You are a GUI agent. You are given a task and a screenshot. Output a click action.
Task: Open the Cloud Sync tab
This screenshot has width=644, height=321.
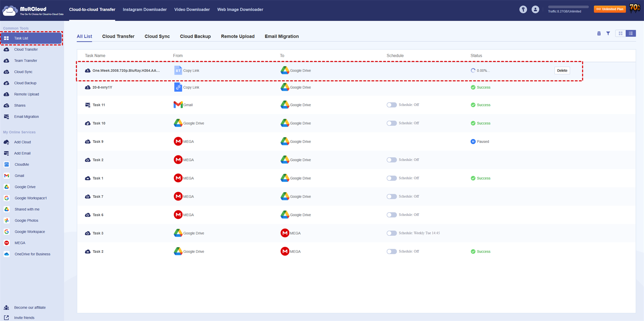pos(157,36)
